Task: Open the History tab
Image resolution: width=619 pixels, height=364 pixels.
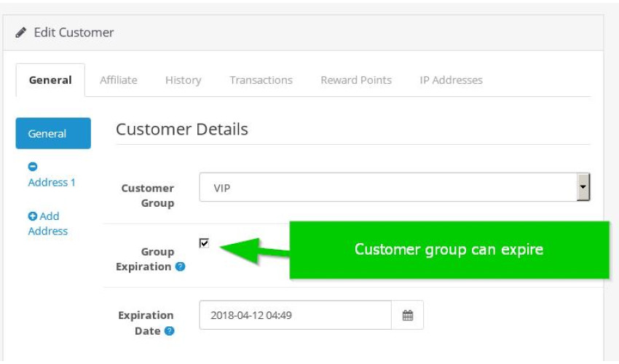Action: click(x=184, y=80)
